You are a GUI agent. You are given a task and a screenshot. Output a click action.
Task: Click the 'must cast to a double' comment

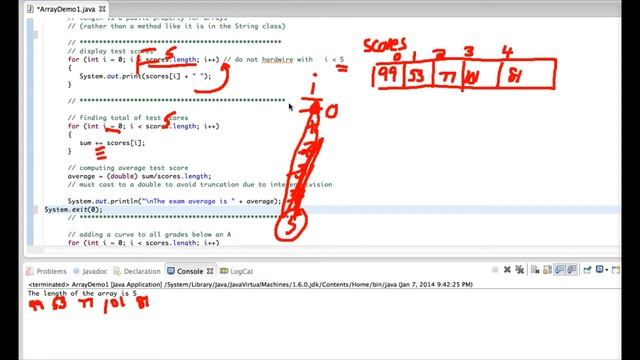(x=200, y=184)
